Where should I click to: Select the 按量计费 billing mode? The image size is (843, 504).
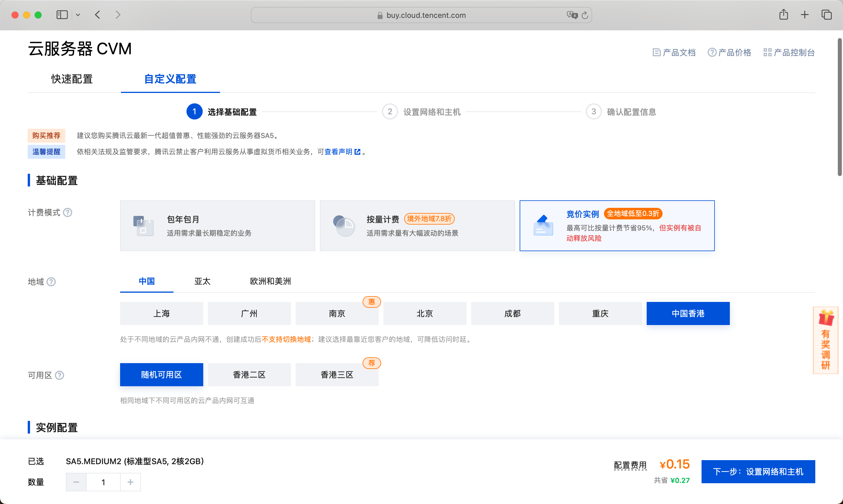(417, 226)
